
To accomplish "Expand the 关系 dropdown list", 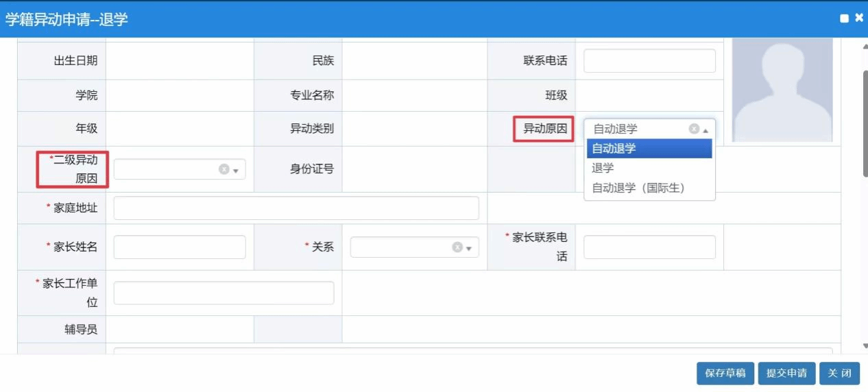I will [469, 248].
